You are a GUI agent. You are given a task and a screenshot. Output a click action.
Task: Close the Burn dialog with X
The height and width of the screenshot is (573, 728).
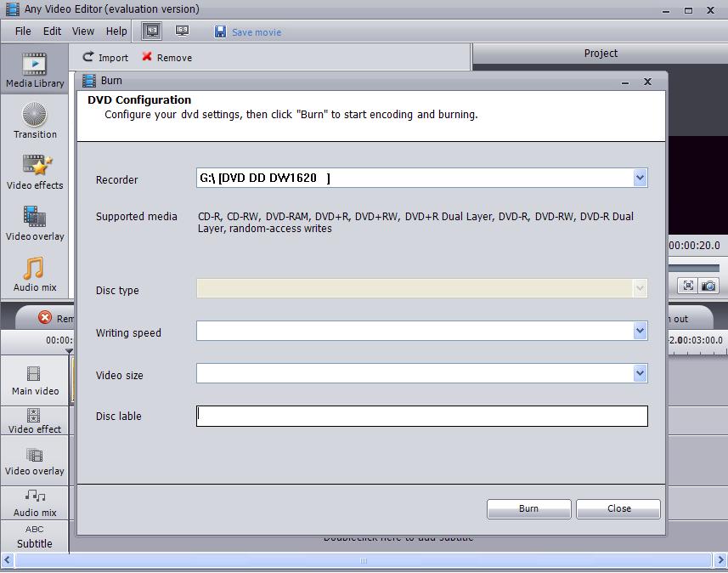pyautogui.click(x=647, y=82)
